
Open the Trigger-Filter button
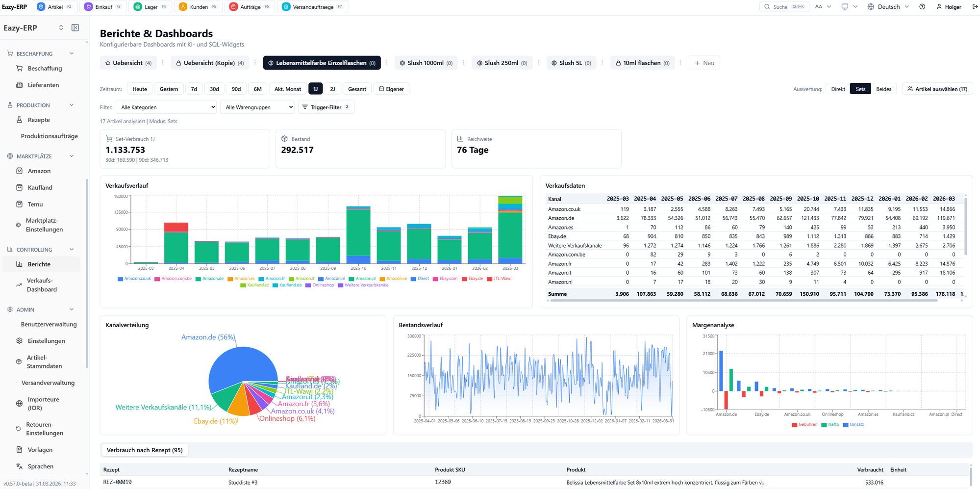point(326,107)
